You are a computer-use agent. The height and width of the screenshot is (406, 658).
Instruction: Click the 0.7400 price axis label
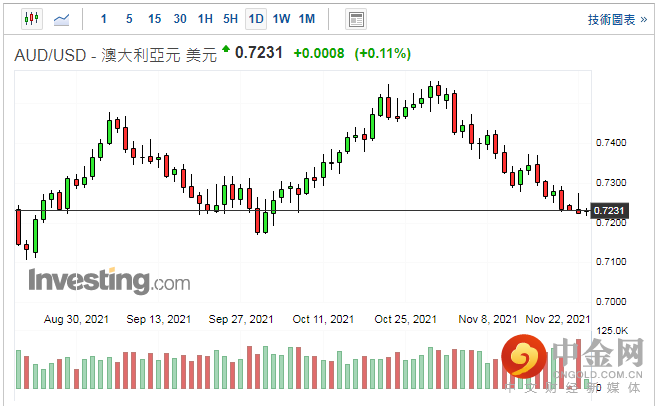(x=611, y=143)
